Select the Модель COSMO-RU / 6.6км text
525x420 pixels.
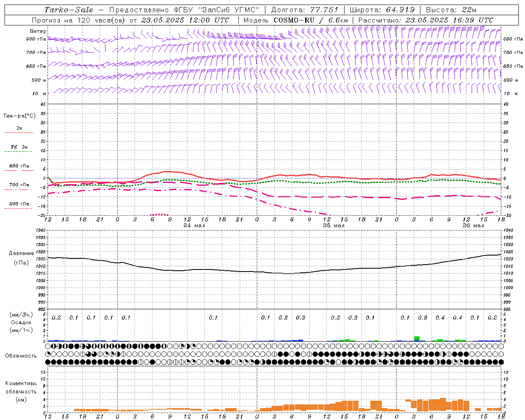tap(296, 20)
